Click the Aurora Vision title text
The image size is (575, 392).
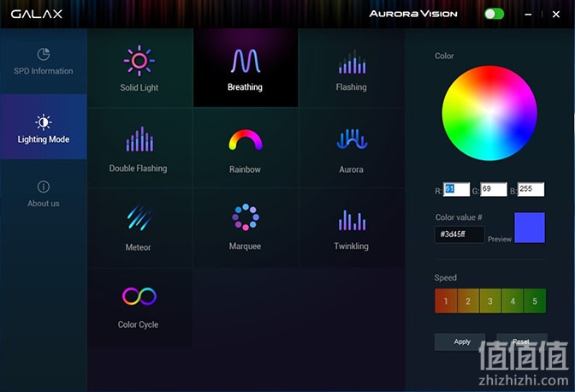point(413,14)
